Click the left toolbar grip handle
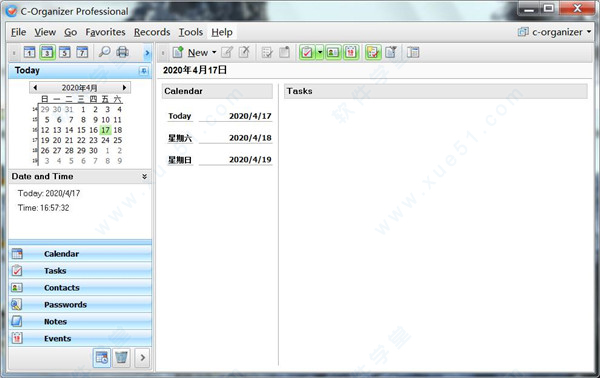Viewport: 600px width, 378px height. pyautogui.click(x=14, y=53)
